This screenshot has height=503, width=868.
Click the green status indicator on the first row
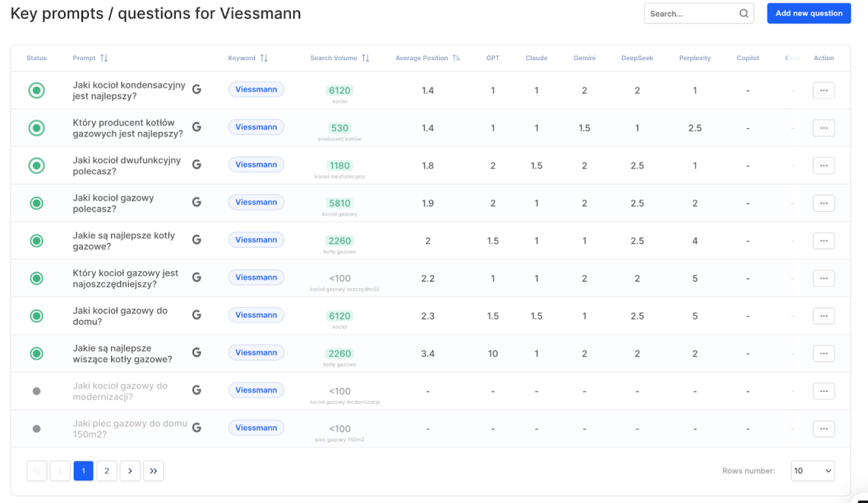coord(36,89)
